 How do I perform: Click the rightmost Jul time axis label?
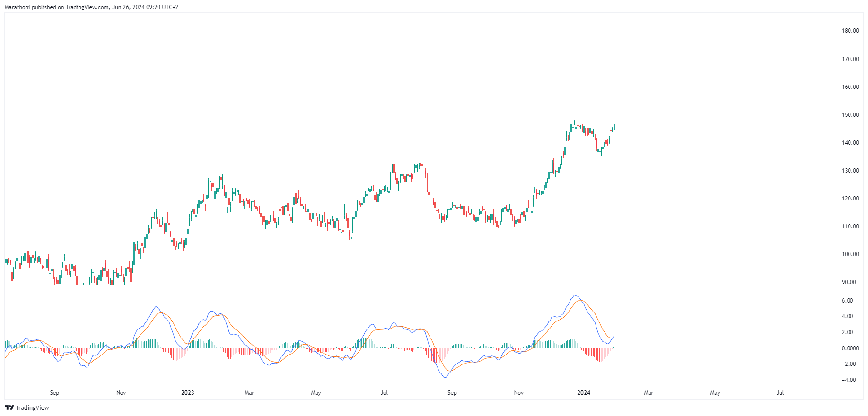pyautogui.click(x=780, y=393)
